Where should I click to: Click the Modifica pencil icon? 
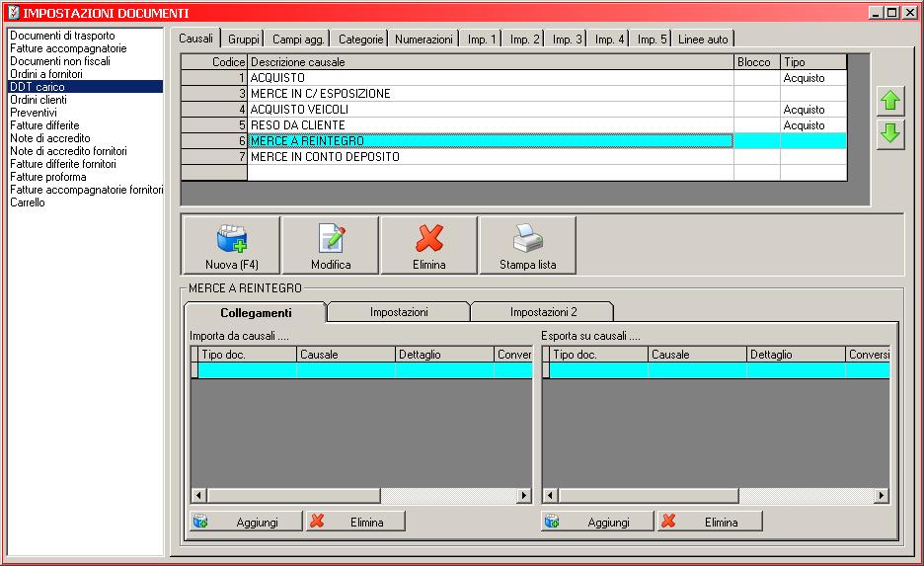(331, 238)
